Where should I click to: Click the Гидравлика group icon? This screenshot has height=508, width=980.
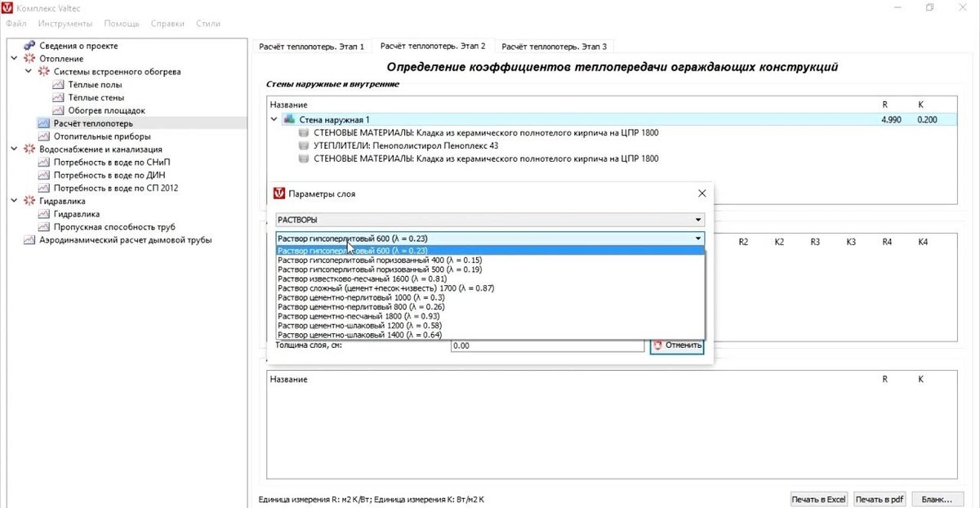(29, 201)
